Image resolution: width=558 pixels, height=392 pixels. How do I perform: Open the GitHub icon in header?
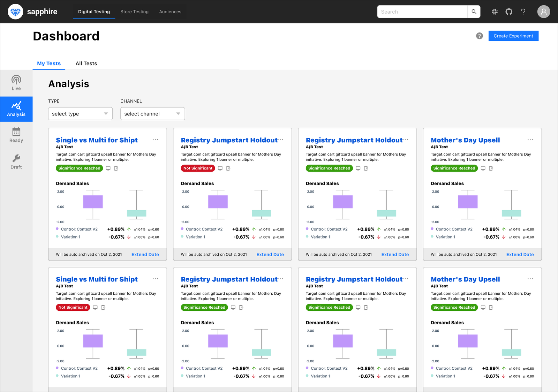509,12
